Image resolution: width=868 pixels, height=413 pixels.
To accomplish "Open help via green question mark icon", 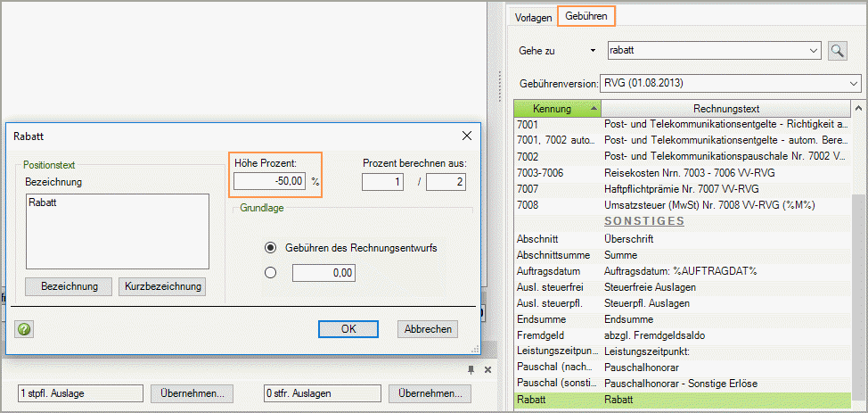I will coord(24,329).
